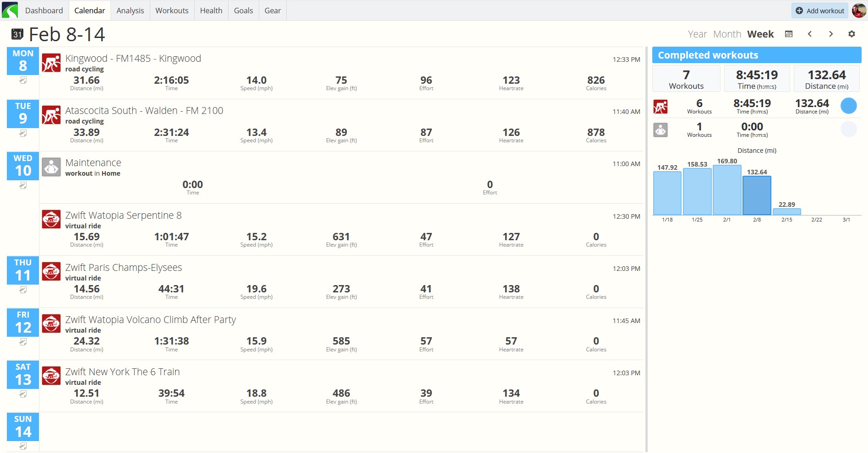This screenshot has height=453, width=868.
Task: Toggle the pale workout color circle
Action: click(849, 129)
